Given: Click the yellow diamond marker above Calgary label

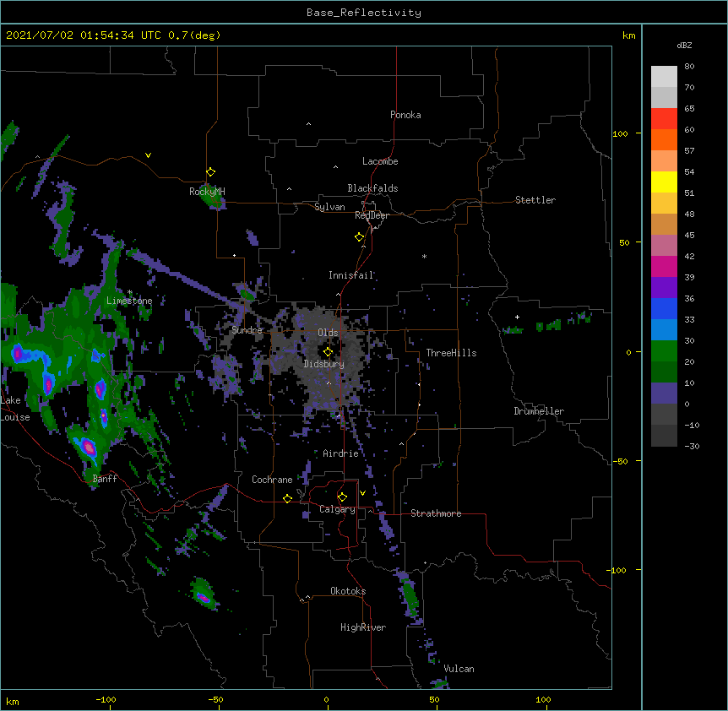Looking at the screenshot, I should 342,497.
